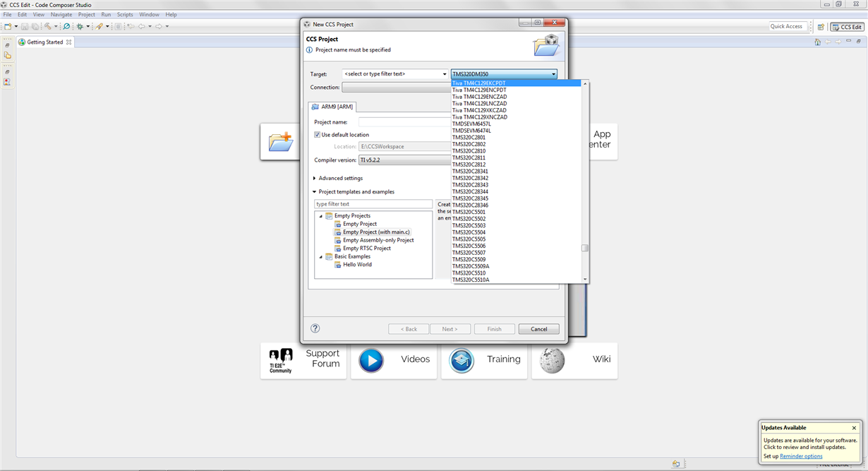
Task: Click the Back navigation arrow in toolbar
Action: tap(142, 26)
